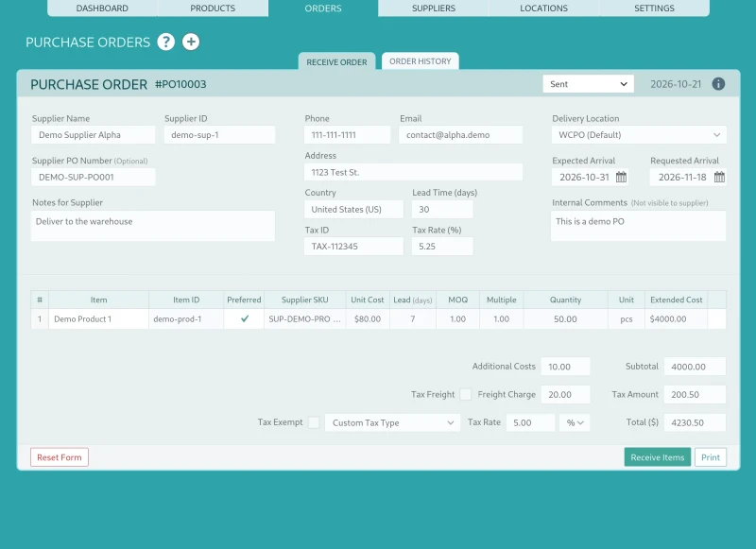Screen dimensions: 756x549
Task: Toggle the Tax Exempt checkbox
Action: click(x=314, y=422)
